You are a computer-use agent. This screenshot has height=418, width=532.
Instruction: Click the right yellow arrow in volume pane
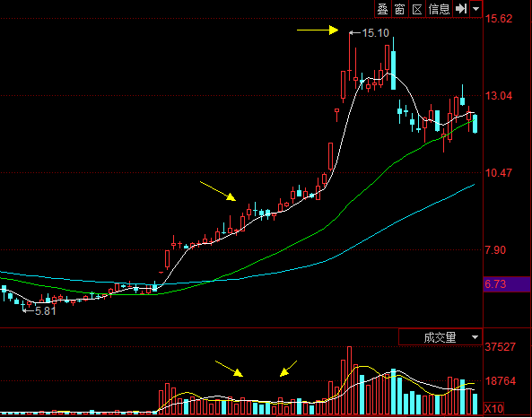[288, 369]
